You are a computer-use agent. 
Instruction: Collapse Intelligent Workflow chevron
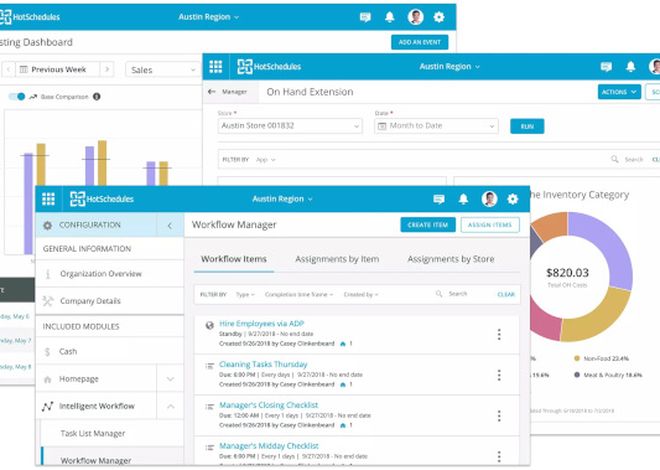click(x=170, y=406)
